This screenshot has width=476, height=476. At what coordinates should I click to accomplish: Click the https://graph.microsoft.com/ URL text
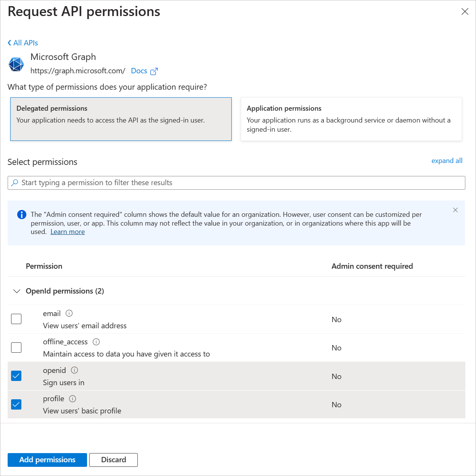point(78,71)
